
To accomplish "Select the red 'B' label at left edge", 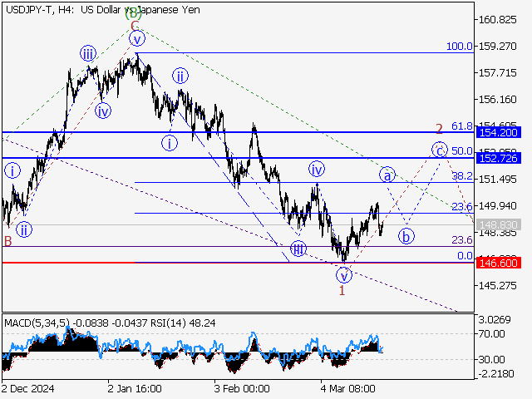I will point(7,241).
